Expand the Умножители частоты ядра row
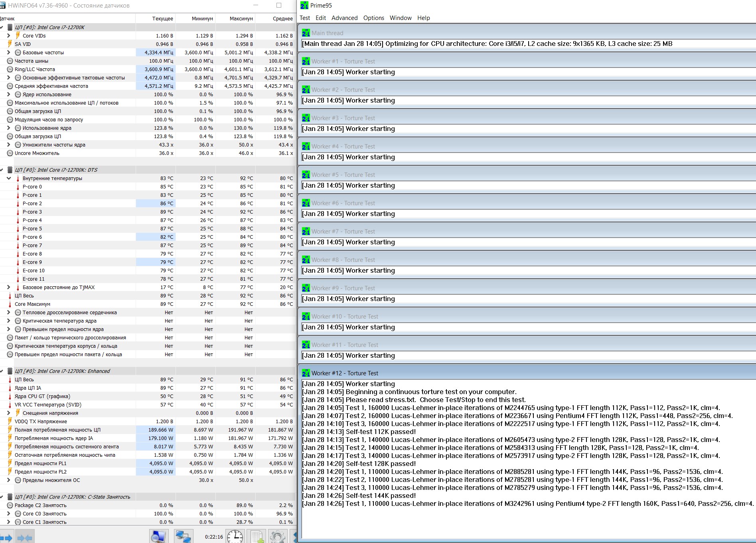 (9, 145)
